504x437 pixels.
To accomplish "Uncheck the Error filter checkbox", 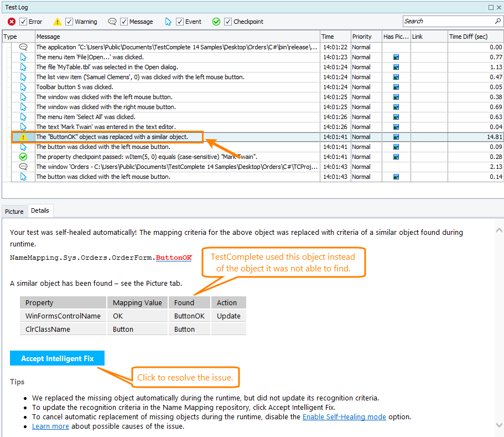I will coord(23,21).
